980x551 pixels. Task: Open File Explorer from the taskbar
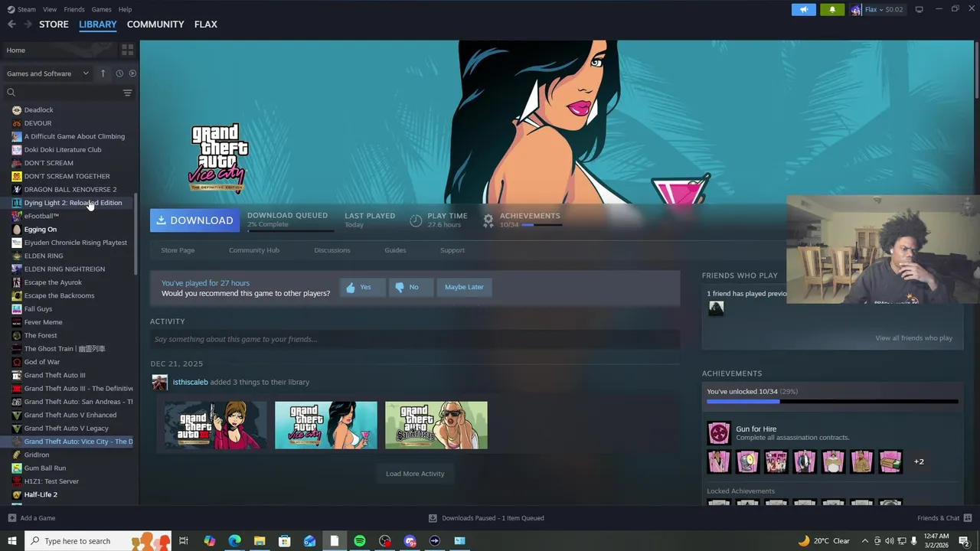click(x=260, y=541)
